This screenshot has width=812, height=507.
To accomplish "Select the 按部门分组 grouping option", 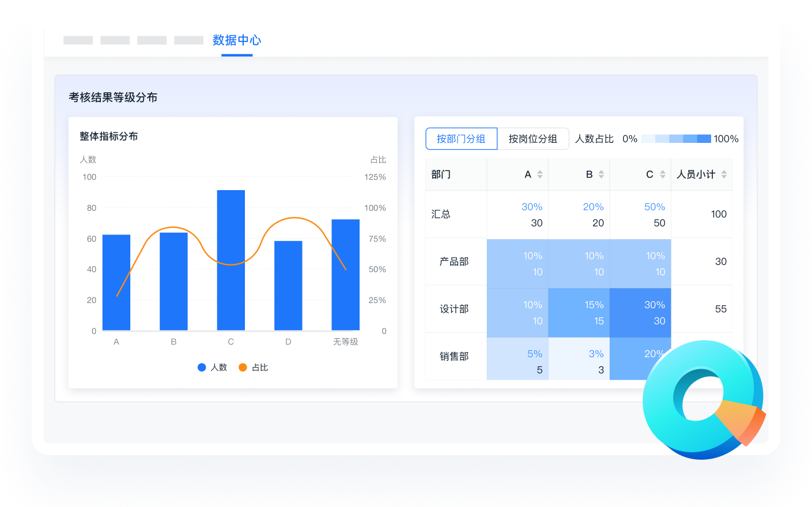I will pyautogui.click(x=461, y=139).
